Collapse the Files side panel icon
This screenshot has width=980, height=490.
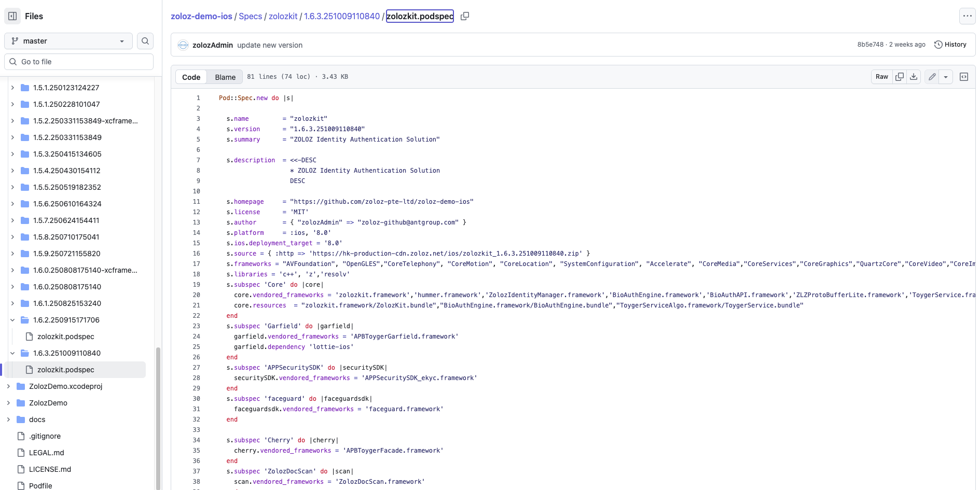(x=12, y=16)
